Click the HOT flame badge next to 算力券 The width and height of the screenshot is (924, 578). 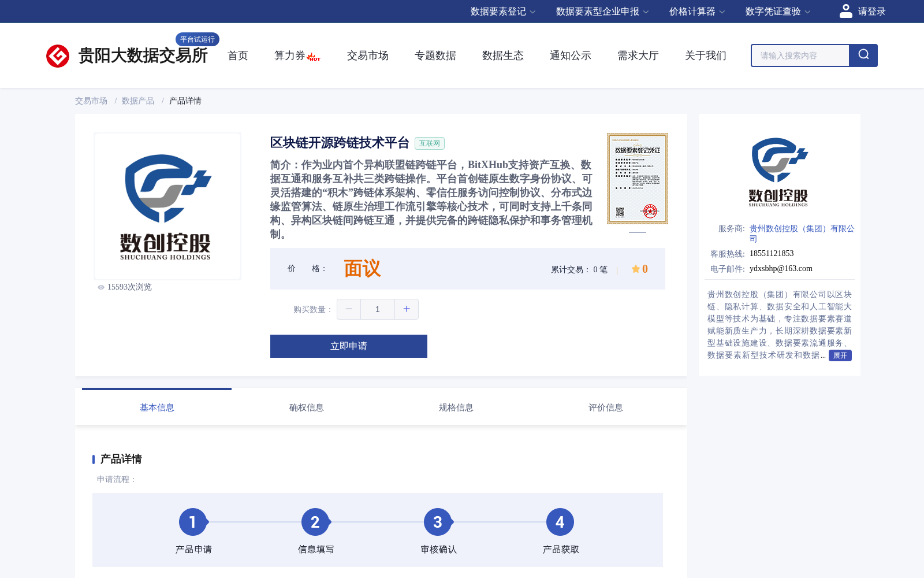(314, 57)
